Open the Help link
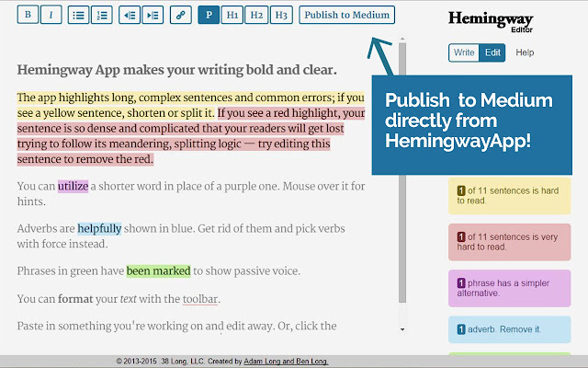Image resolution: width=588 pixels, height=368 pixels. coord(525,52)
